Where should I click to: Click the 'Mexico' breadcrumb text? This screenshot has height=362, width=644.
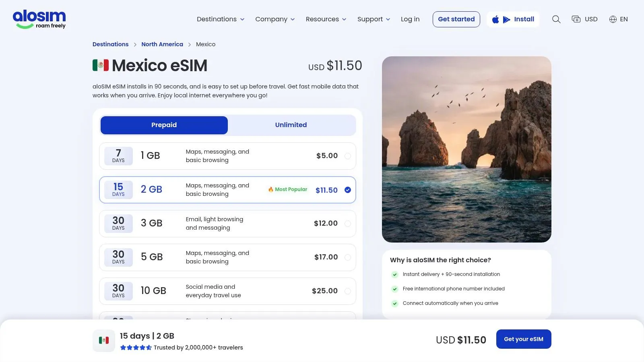(206, 44)
